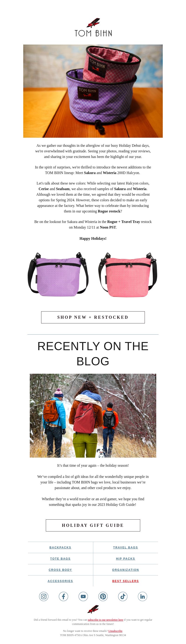Click the TOM BIHN logo at top
The image size is (186, 644).
[93, 27]
